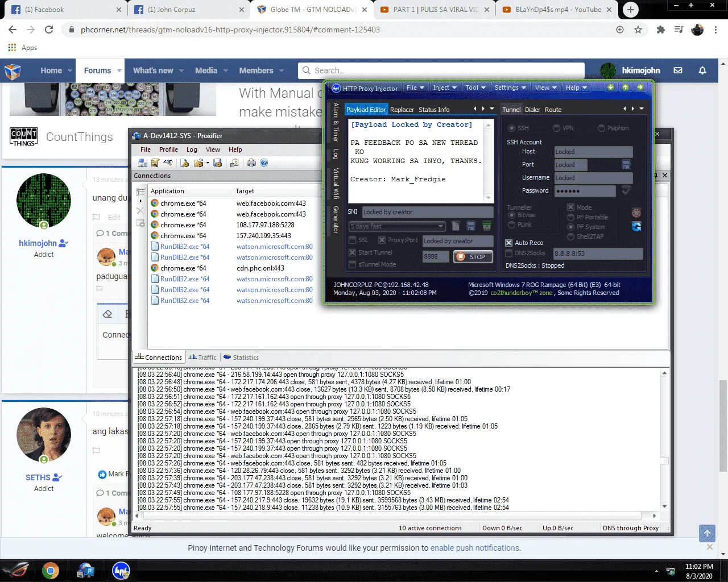The width and height of the screenshot is (728, 582).
Task: Click the refresh icon in Tunnel panel
Action: pyautogui.click(x=636, y=227)
